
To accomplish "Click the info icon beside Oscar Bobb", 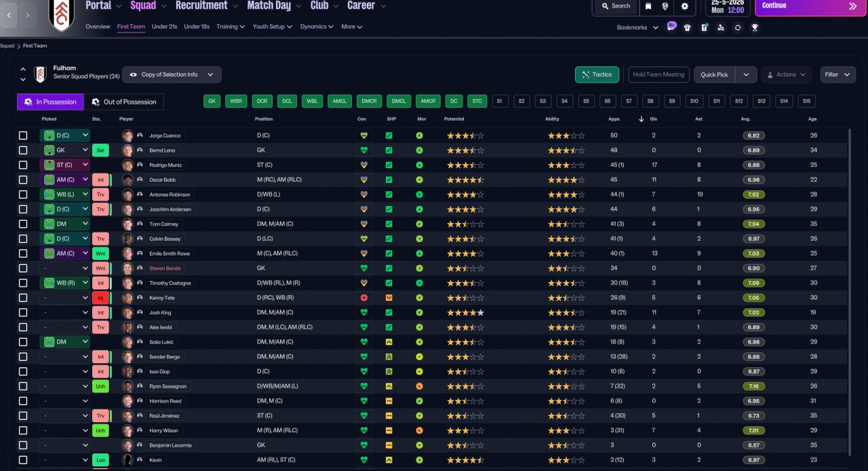I will click(x=140, y=180).
